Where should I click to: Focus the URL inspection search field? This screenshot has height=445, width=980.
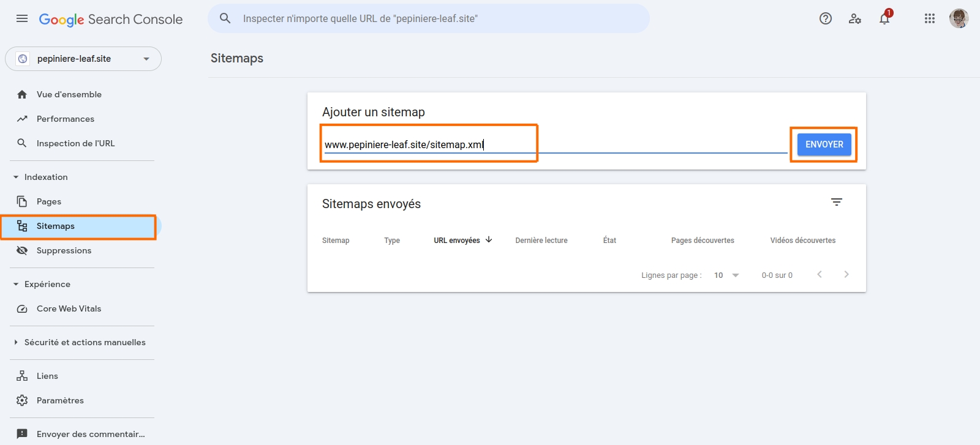[x=429, y=18]
